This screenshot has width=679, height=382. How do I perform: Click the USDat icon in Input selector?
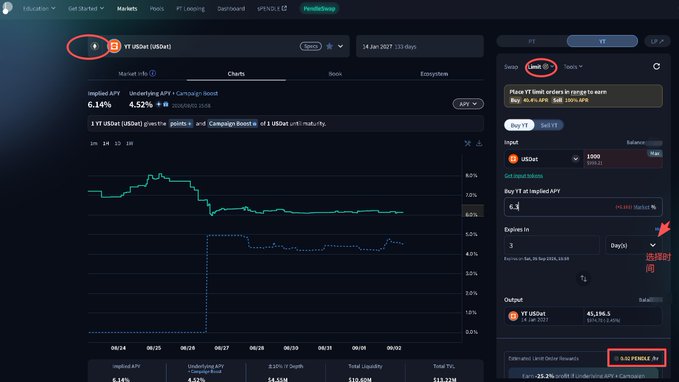point(513,159)
